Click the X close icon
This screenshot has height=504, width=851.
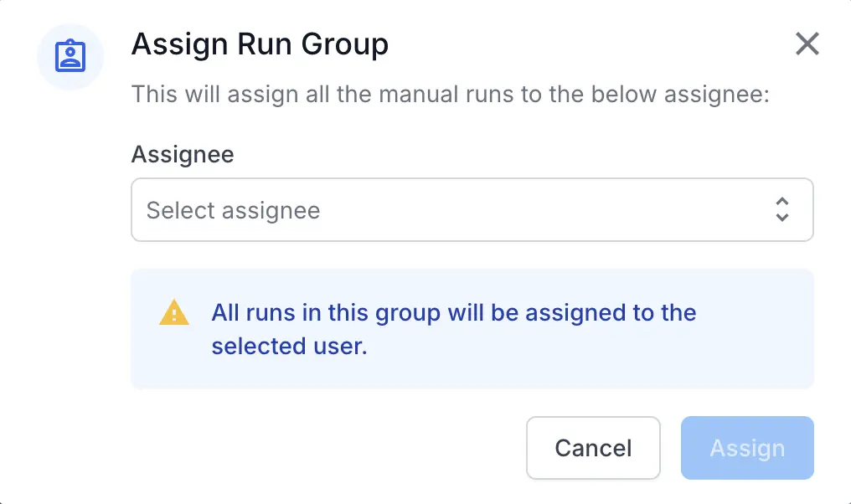point(807,44)
